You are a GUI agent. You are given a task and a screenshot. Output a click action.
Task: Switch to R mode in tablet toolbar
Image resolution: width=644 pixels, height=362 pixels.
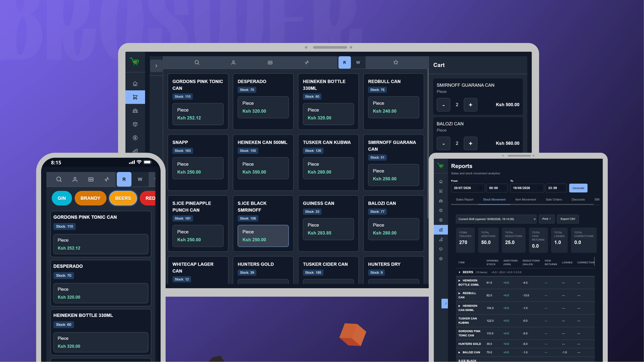(344, 63)
